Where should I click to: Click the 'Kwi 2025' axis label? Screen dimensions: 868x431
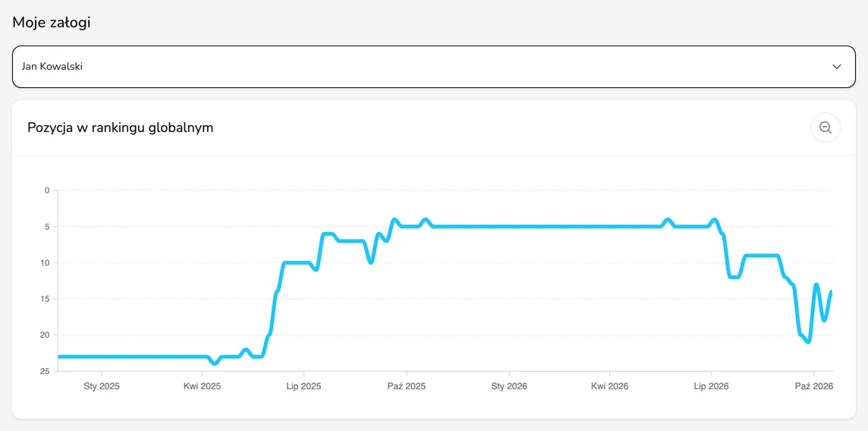click(x=202, y=386)
